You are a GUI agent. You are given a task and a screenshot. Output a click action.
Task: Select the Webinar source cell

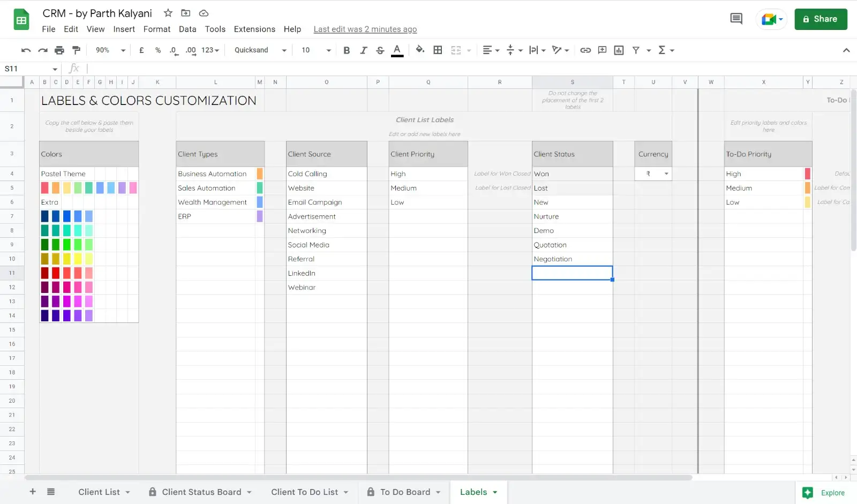point(327,287)
